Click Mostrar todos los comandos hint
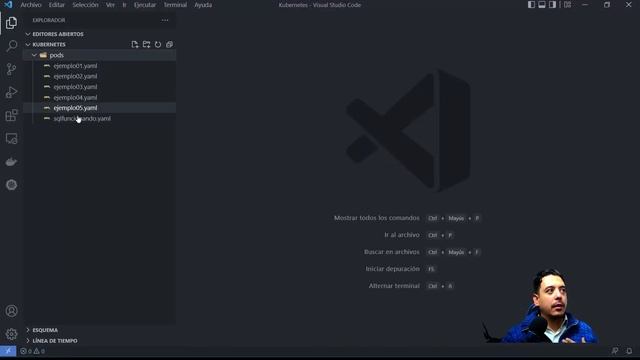This screenshot has width=640, height=360. (x=376, y=218)
